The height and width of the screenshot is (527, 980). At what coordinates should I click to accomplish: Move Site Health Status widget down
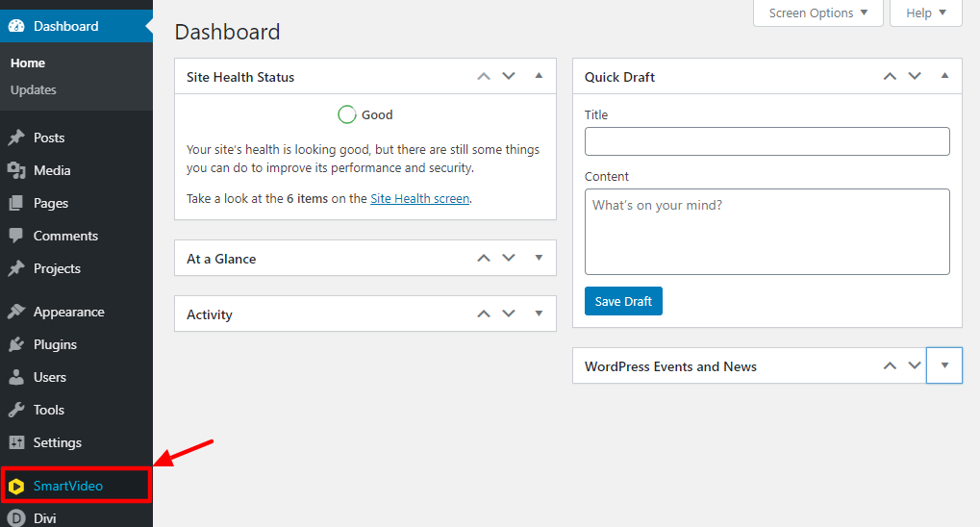click(509, 76)
